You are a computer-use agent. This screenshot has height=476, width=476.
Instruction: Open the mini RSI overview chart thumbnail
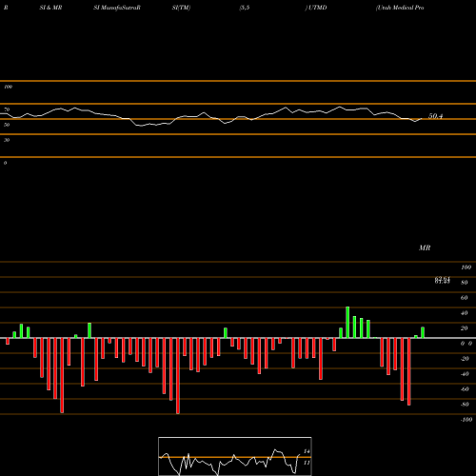click(235, 456)
